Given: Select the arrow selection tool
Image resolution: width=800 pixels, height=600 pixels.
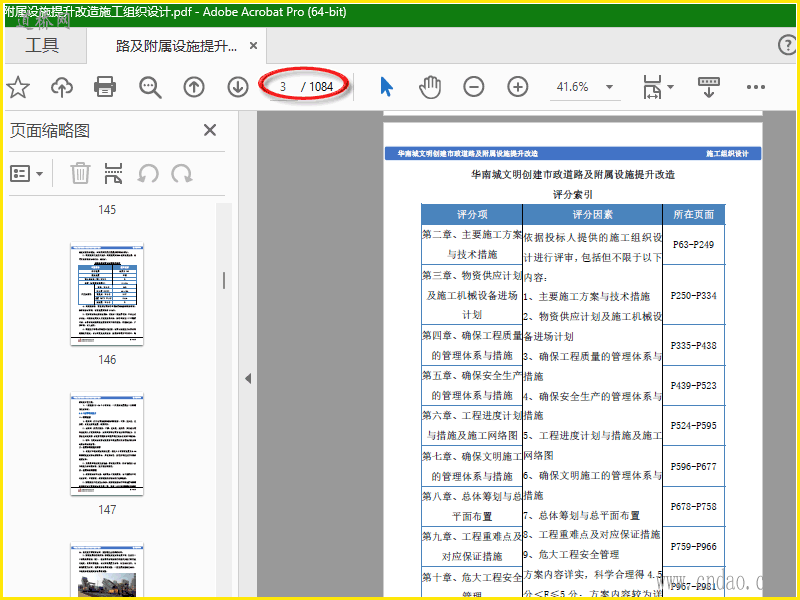Looking at the screenshot, I should click(387, 87).
